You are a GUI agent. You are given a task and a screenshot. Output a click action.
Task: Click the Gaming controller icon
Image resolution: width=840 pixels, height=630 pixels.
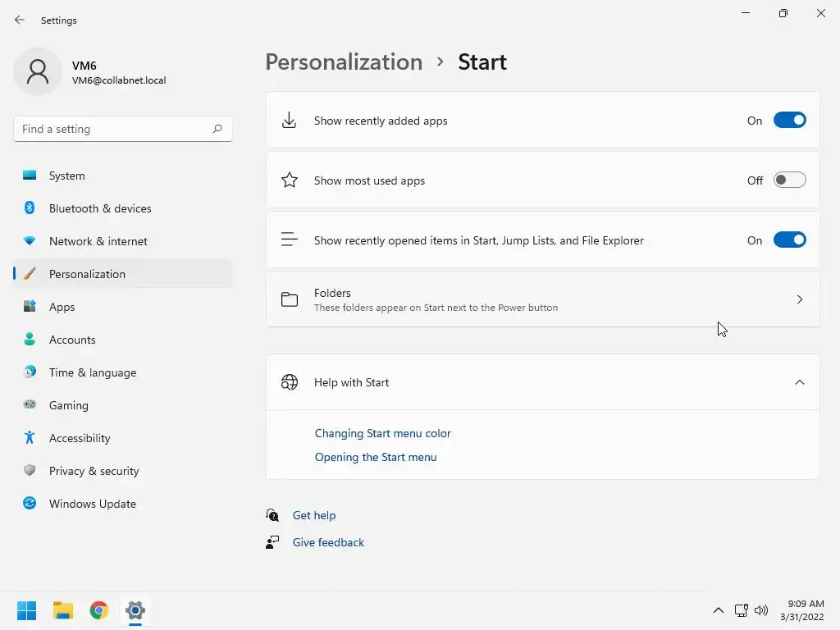[30, 405]
